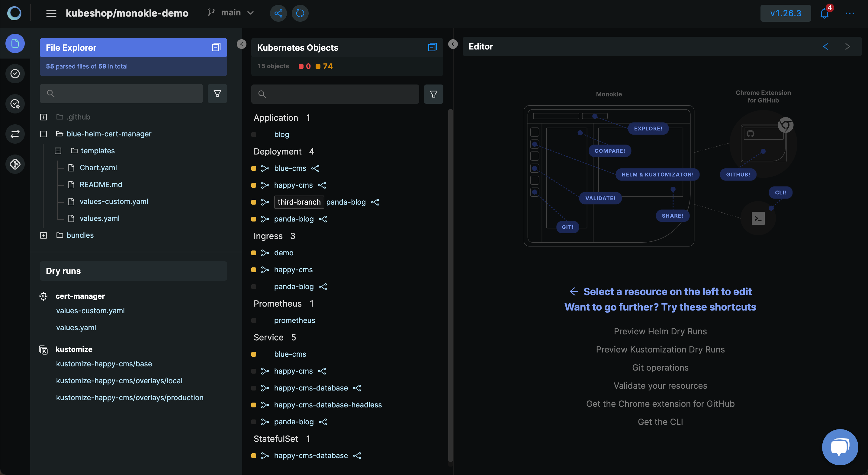Click outgoing links icon of blue-cms Deployment
Image resolution: width=868 pixels, height=475 pixels.
(315, 168)
